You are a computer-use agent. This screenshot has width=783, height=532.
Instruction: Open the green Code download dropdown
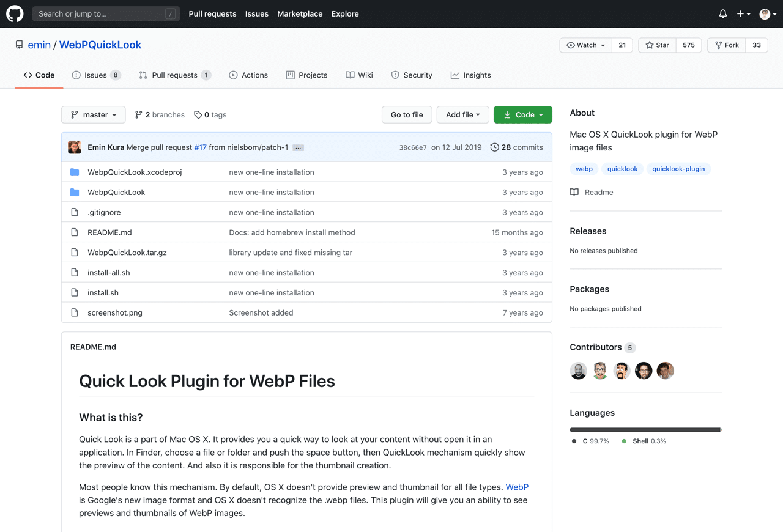coord(523,114)
